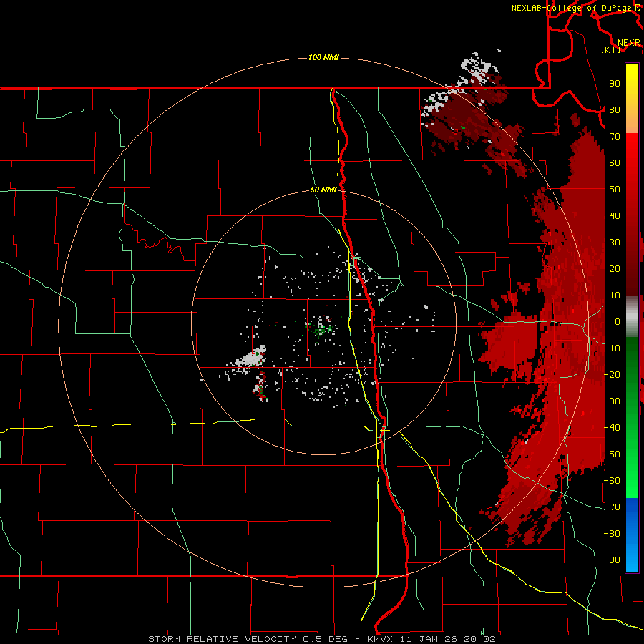The width and height of the screenshot is (644, 644).
Task: Click the -10 tick label on the velocity scale
Action: pos(612,348)
